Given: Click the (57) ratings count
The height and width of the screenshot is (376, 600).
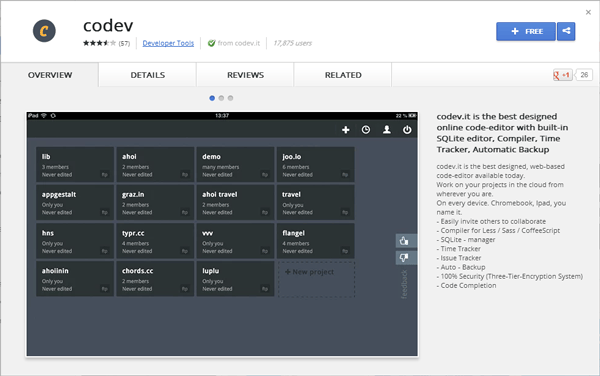Looking at the screenshot, I should (124, 43).
